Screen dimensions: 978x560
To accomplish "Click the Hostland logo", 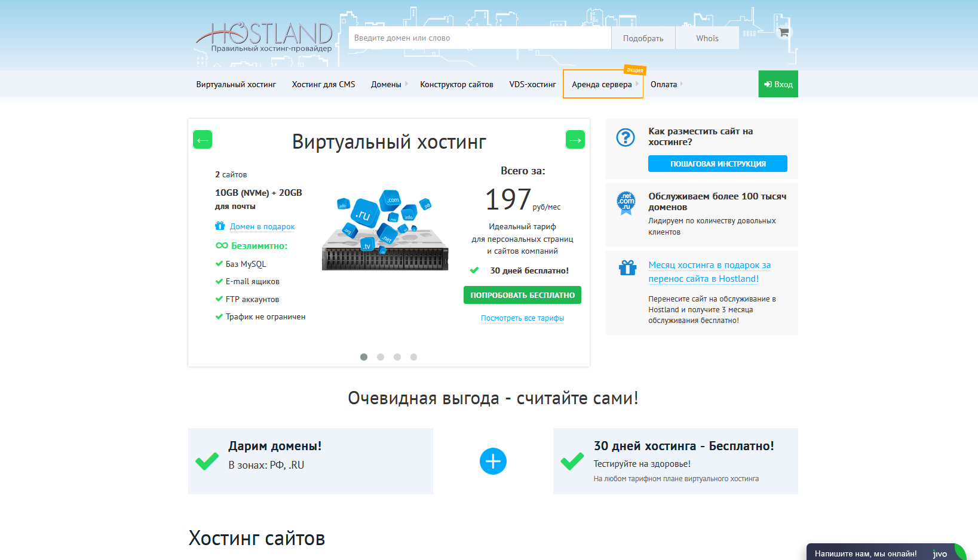I will pyautogui.click(x=264, y=38).
